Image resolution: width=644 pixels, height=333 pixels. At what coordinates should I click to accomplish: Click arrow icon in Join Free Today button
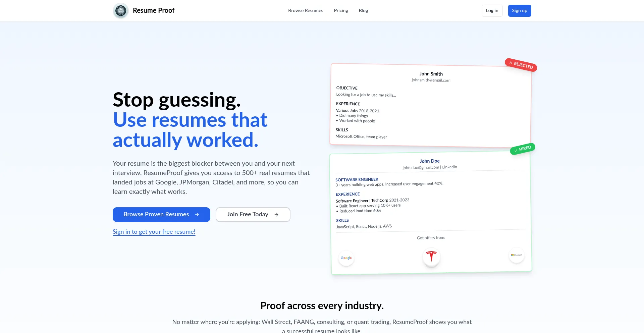(276, 215)
